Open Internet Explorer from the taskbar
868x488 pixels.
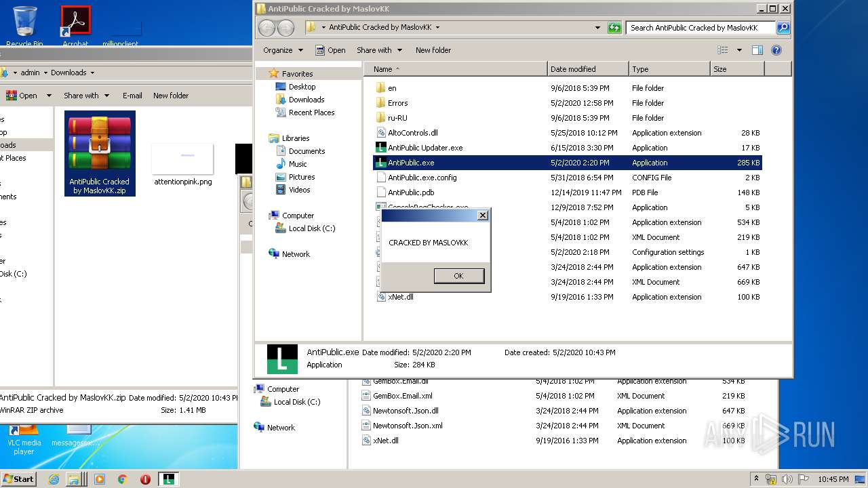(54, 479)
